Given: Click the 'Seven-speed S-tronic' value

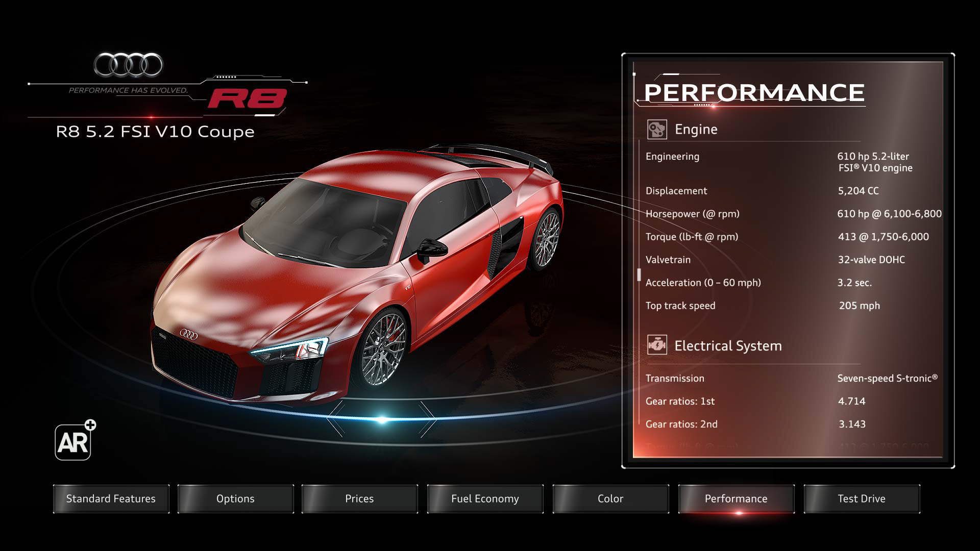Looking at the screenshot, I should 888,379.
